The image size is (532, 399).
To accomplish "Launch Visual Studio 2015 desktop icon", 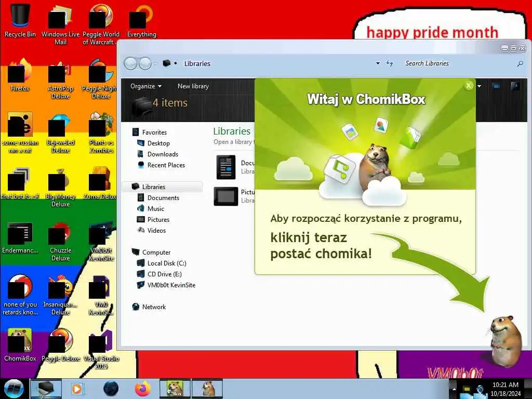I will [101, 349].
